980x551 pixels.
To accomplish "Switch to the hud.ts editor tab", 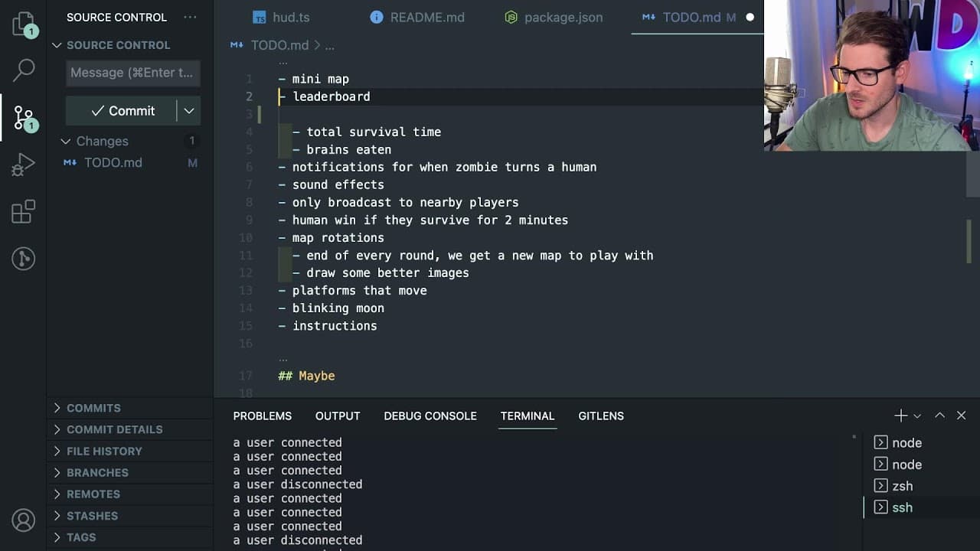I will point(281,17).
